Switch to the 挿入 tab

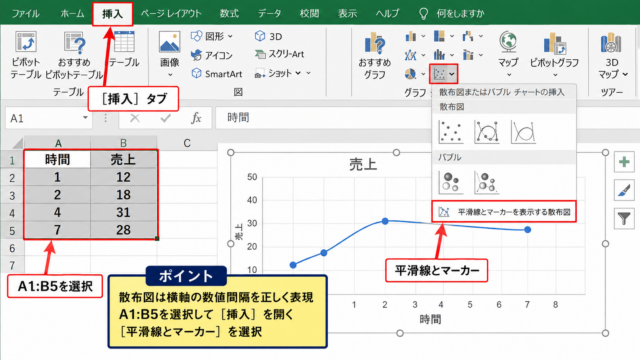pos(112,14)
